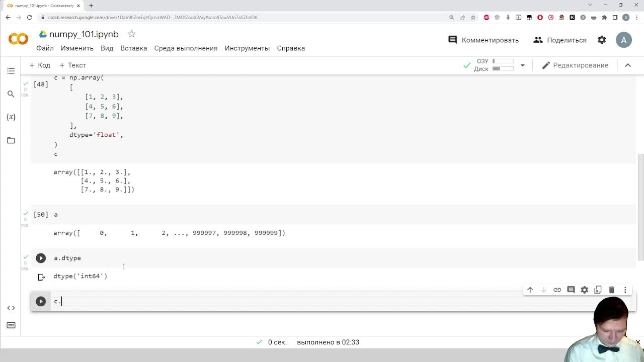The image size is (644, 362).
Task: Open the Файл menu
Action: click(45, 48)
